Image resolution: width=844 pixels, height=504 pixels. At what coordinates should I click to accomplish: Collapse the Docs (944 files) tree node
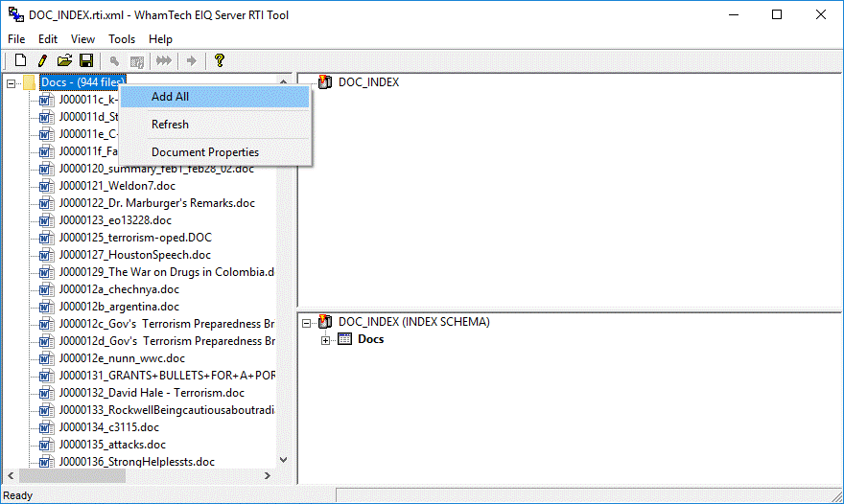(11, 83)
